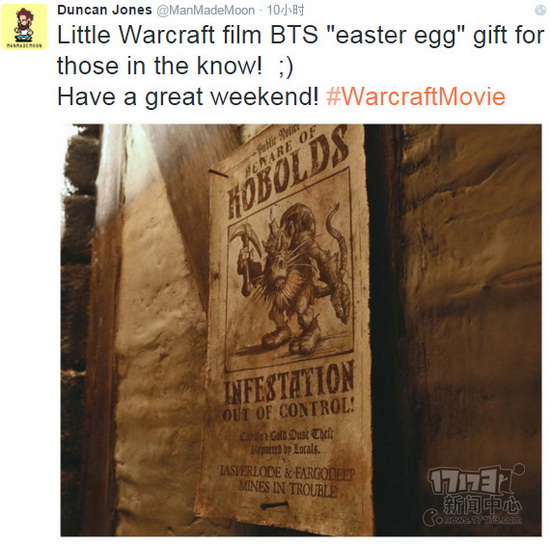Screen dimensions: 550x545
Task: Click the candle on the kobold's head
Action: click(x=271, y=219)
